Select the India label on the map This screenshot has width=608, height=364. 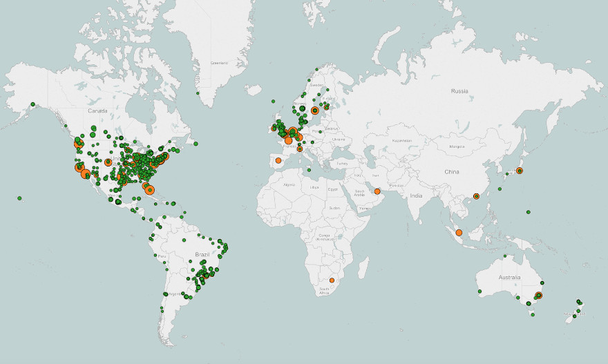[x=415, y=196]
